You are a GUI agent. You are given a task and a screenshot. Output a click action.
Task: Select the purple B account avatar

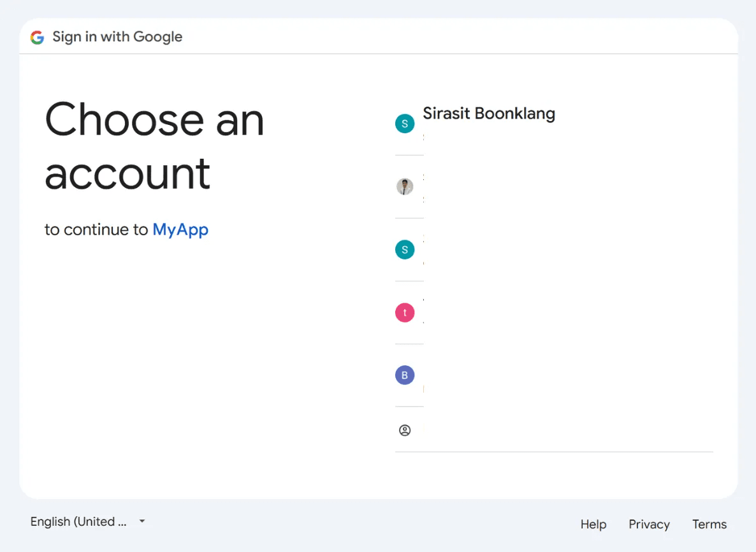(405, 375)
